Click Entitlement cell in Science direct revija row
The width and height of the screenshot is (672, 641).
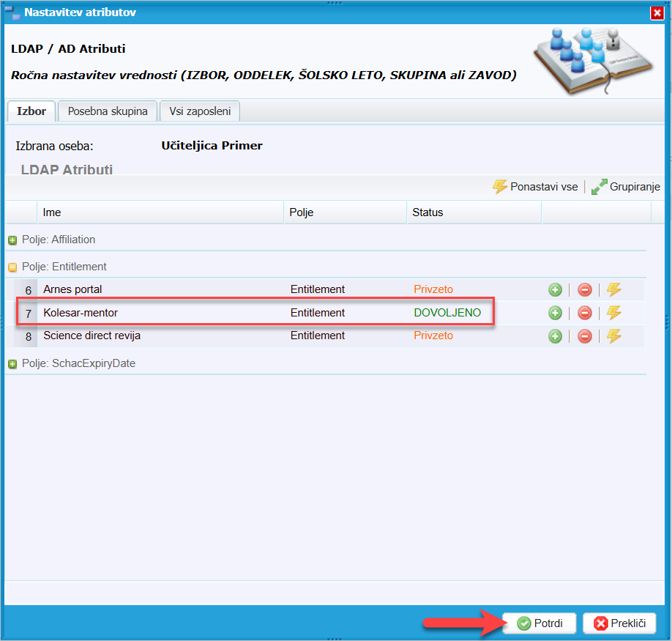318,336
